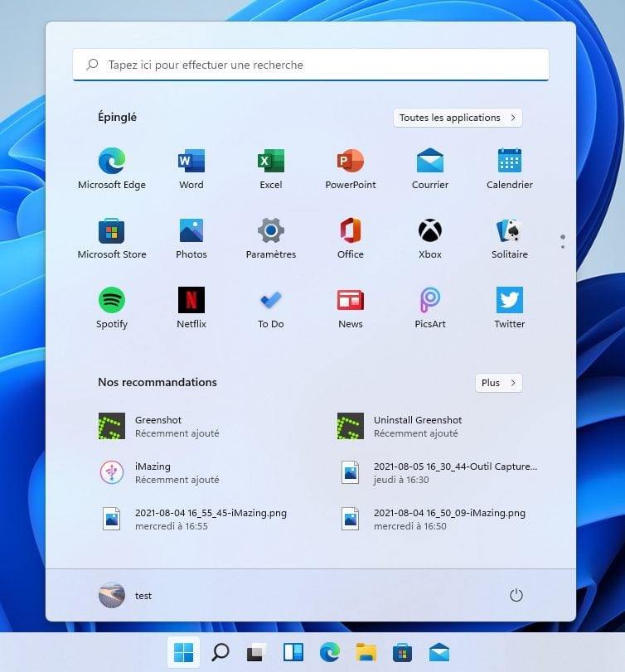Open Microsoft Edge in the taskbar
Viewport: 625px width, 672px height.
pos(330,652)
